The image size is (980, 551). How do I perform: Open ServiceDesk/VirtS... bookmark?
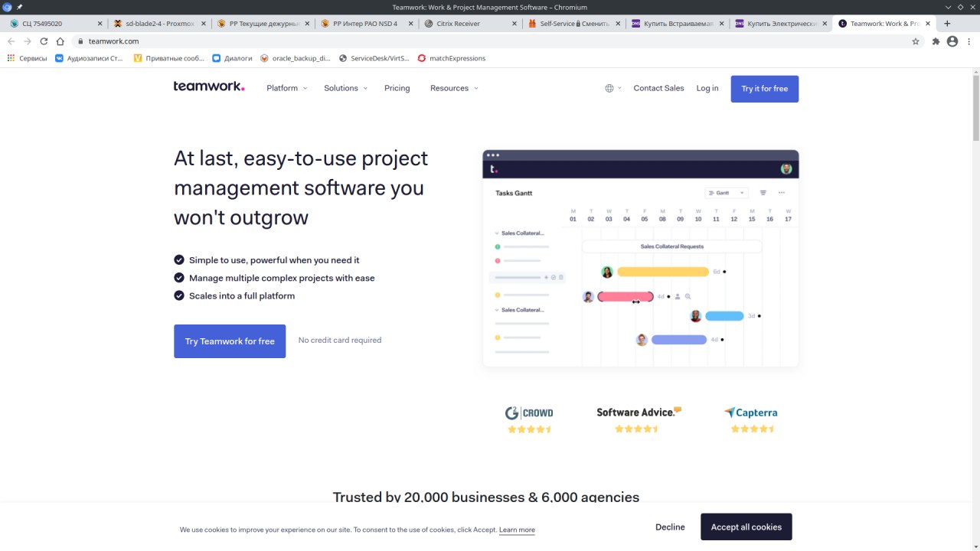click(374, 58)
